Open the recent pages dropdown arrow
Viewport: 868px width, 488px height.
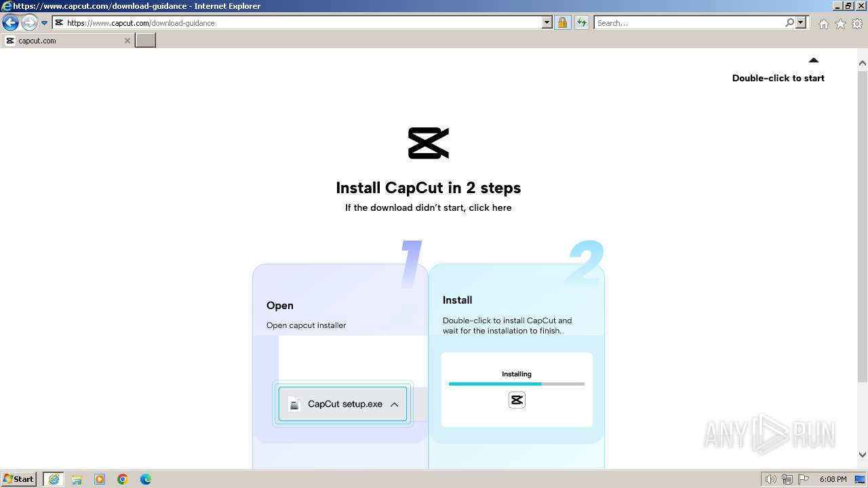(45, 23)
